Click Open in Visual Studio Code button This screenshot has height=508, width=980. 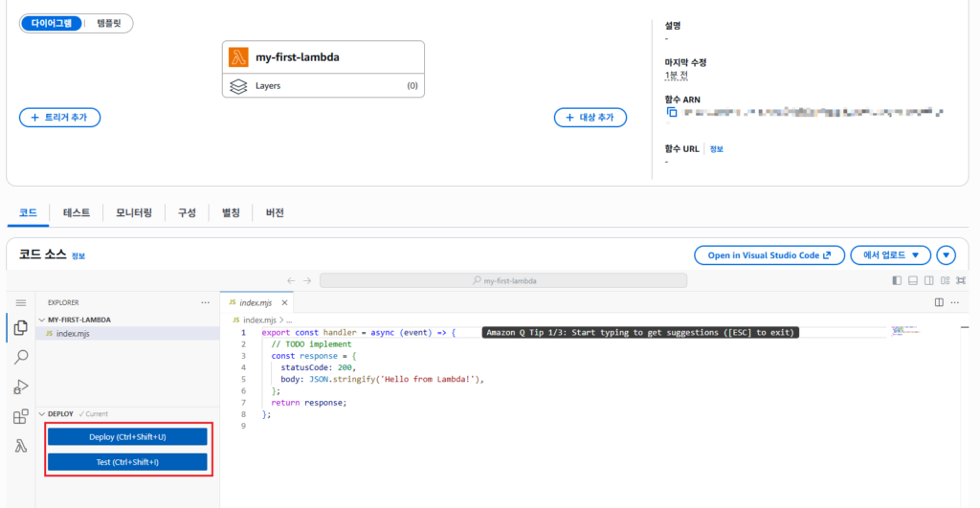click(769, 254)
